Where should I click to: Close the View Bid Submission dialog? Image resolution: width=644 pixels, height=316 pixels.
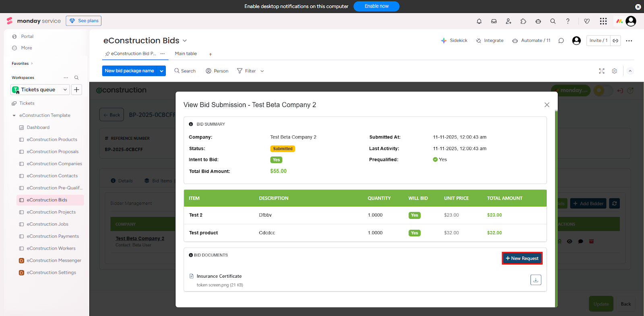point(547,105)
